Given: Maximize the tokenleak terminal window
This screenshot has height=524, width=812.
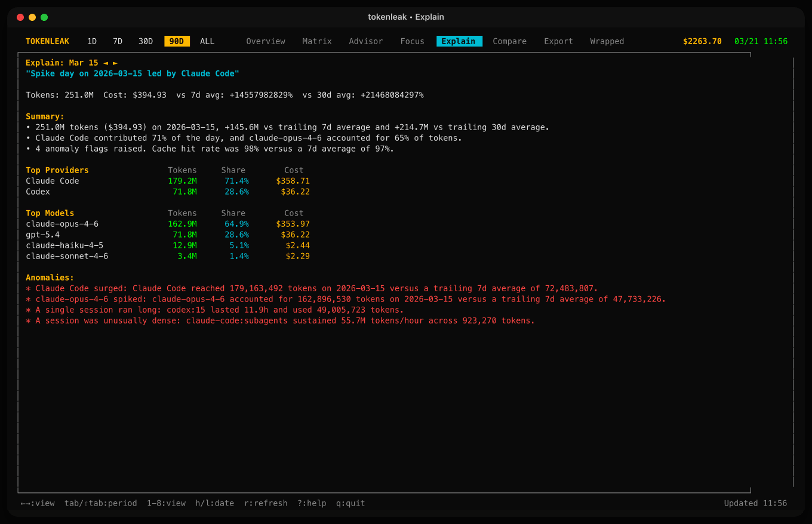Looking at the screenshot, I should [44, 17].
